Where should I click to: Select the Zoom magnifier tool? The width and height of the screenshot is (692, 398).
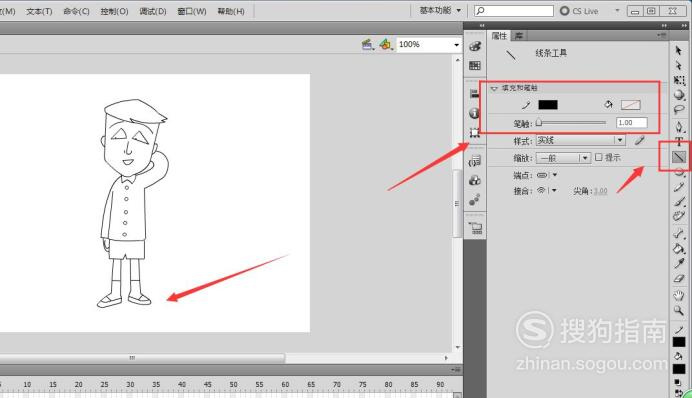pos(679,311)
